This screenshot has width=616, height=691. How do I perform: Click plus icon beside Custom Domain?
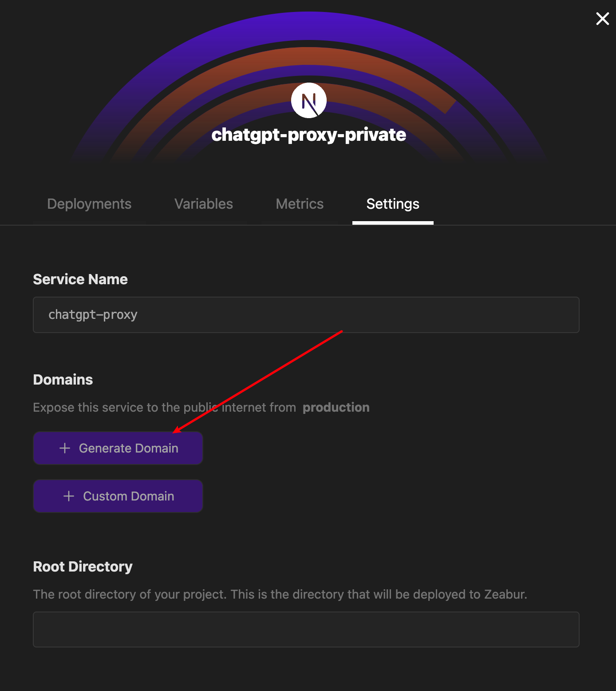[x=69, y=496]
